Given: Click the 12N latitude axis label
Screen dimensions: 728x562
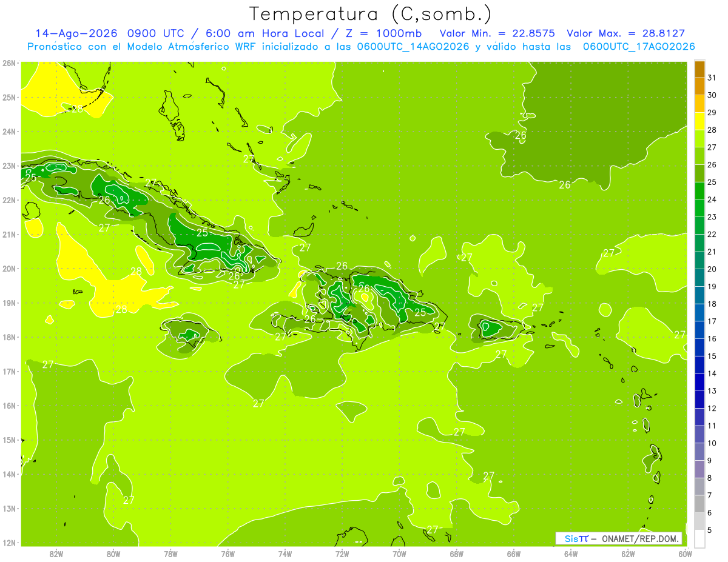Looking at the screenshot, I should coord(8,543).
